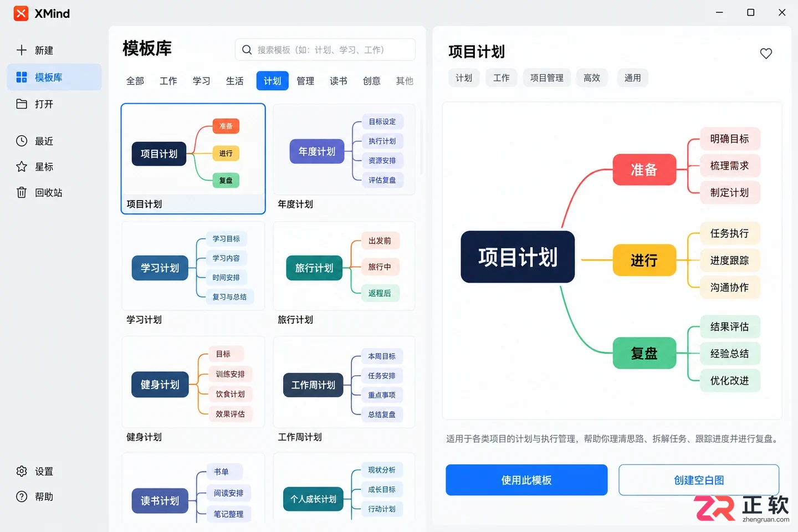Click the 使用此模板 button

526,480
